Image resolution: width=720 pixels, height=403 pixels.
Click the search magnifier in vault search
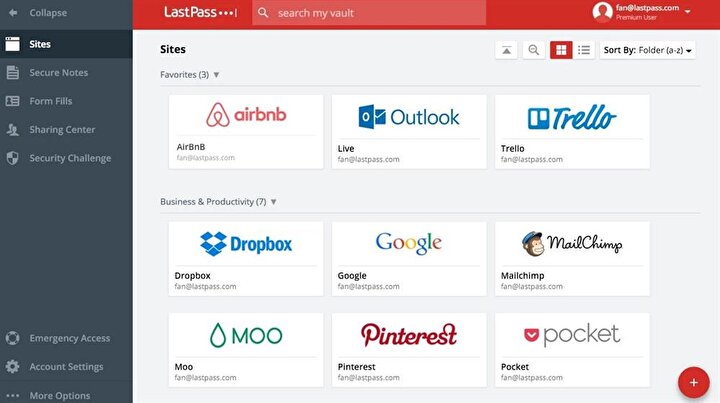[263, 13]
